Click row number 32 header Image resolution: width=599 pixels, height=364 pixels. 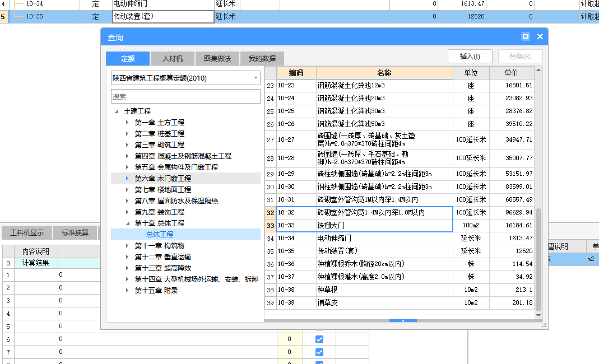coord(271,213)
